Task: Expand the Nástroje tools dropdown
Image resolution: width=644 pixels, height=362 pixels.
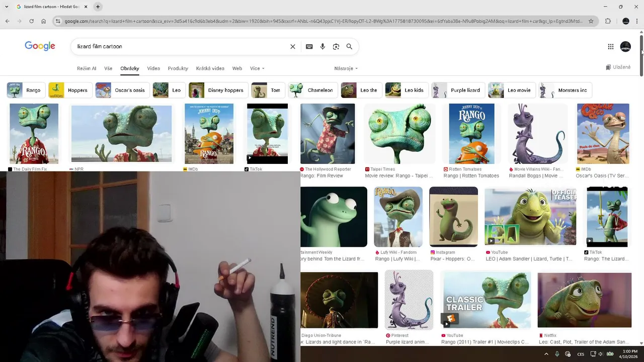Action: coord(346,68)
